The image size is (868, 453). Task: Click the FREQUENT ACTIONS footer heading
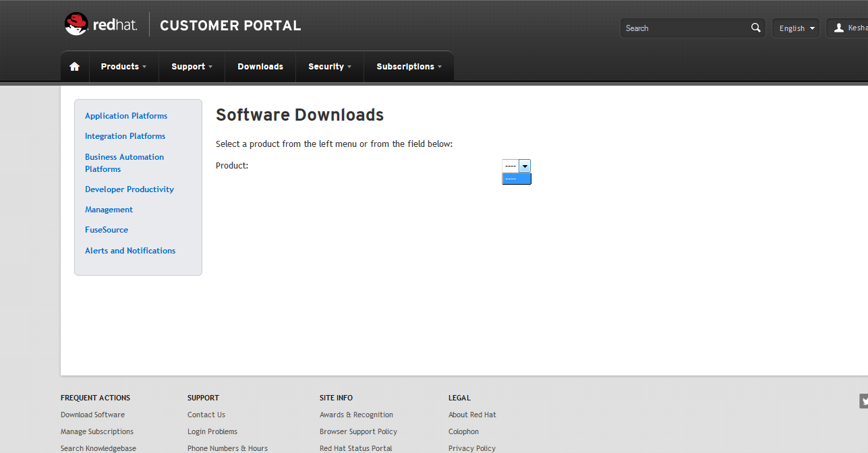coord(96,398)
